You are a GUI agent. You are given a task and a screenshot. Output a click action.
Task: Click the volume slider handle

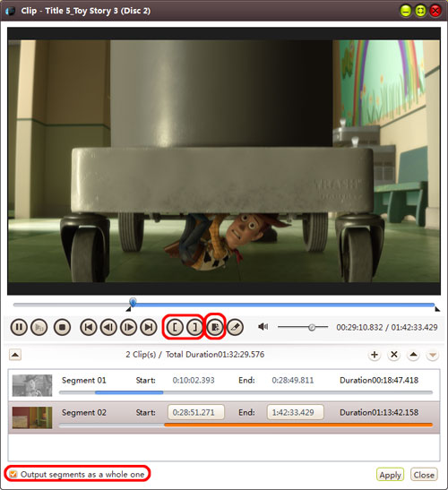coord(312,327)
